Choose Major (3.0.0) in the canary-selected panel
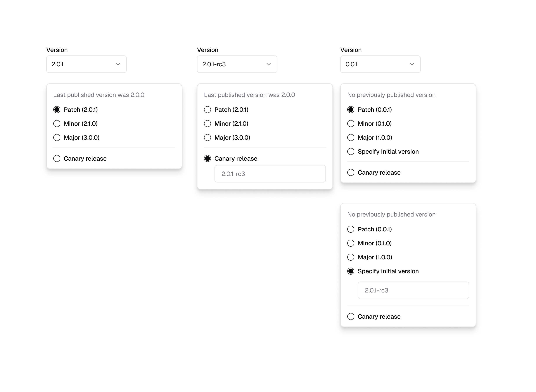Image resolution: width=536 pixels, height=392 pixels. (x=207, y=138)
